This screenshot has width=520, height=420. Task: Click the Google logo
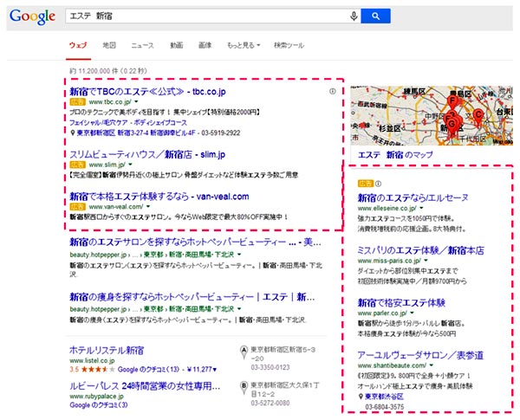pyautogui.click(x=32, y=16)
